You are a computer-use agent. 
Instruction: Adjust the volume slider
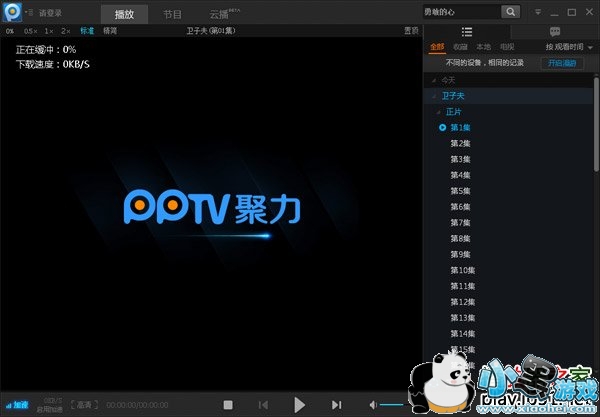394,405
